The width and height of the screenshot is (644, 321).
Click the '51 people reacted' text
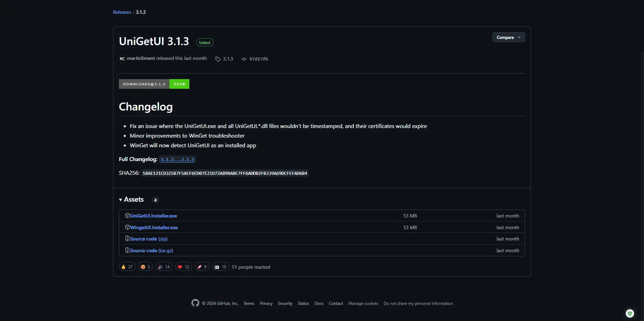tap(251, 267)
